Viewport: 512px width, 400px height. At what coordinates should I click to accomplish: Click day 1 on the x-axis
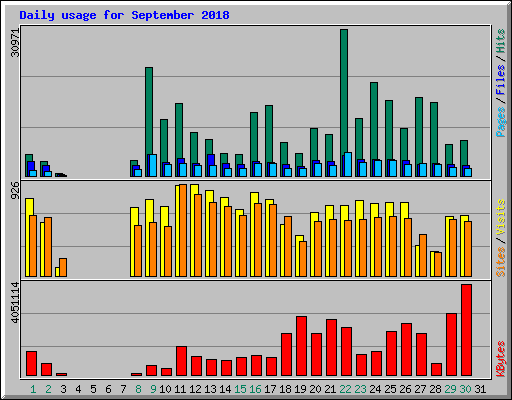[33, 389]
